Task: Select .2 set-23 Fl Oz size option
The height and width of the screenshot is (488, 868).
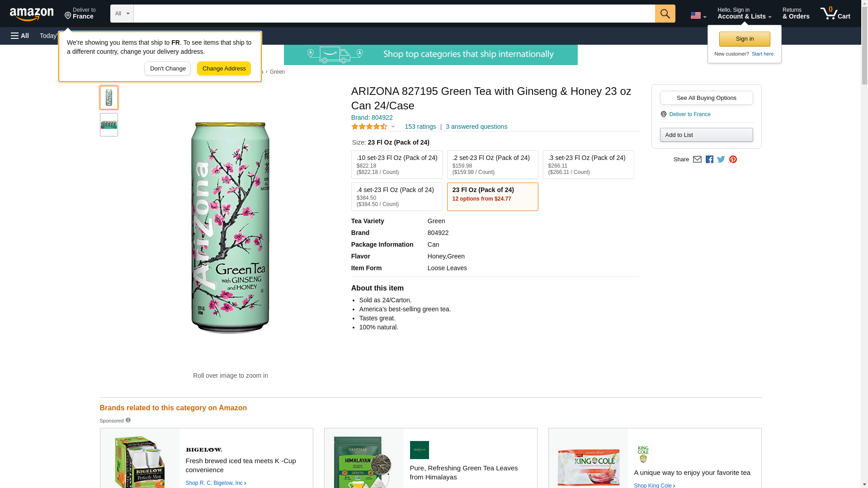Action: point(493,164)
